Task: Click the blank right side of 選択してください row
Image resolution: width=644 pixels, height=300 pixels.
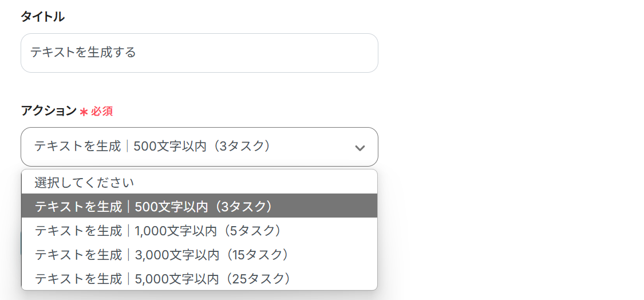Action: click(x=286, y=183)
